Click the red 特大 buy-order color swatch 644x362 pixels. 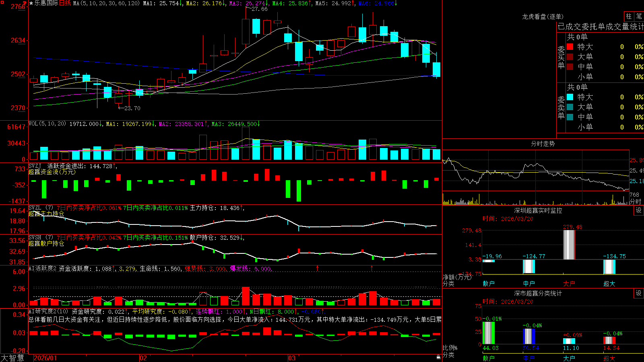[570, 47]
